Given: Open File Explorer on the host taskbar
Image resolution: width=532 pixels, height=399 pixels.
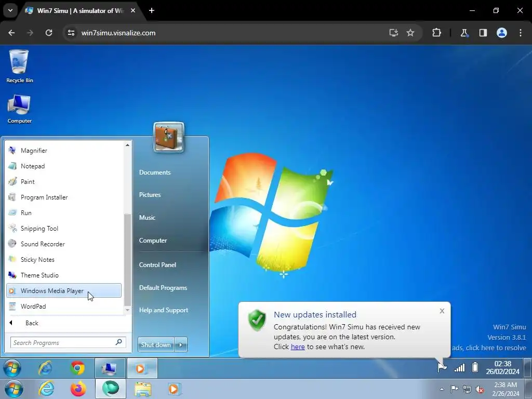Looking at the screenshot, I should click(143, 389).
